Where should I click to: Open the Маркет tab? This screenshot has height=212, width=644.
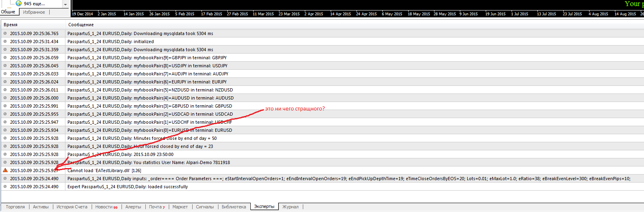(180, 207)
